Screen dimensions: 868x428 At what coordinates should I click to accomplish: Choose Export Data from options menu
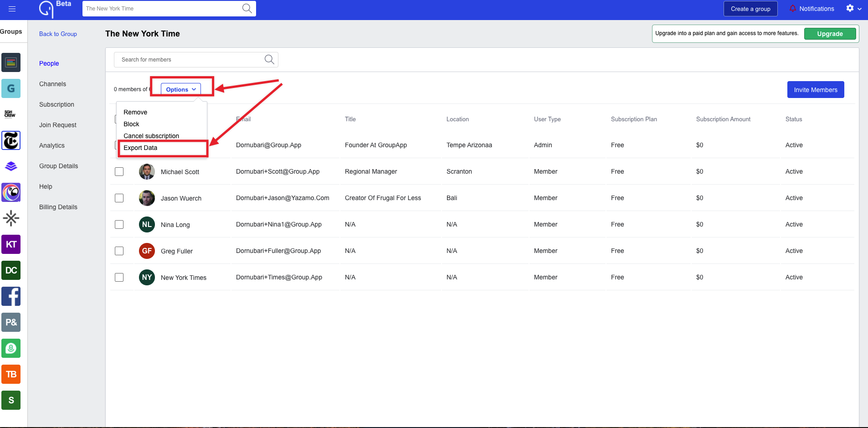[140, 148]
